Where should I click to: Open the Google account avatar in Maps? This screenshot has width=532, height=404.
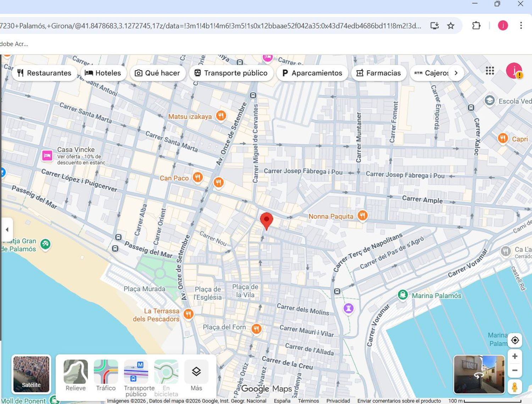tap(514, 71)
